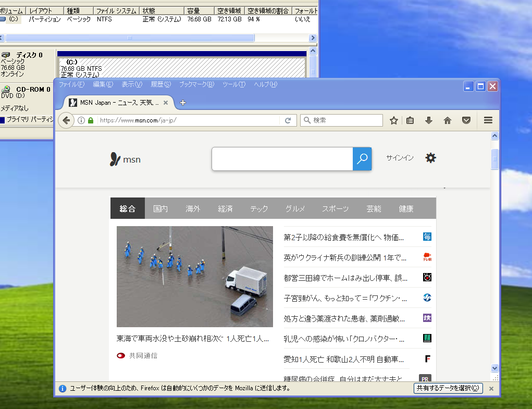Switch to the 健康 news tab
Image resolution: width=532 pixels, height=409 pixels.
coord(406,208)
